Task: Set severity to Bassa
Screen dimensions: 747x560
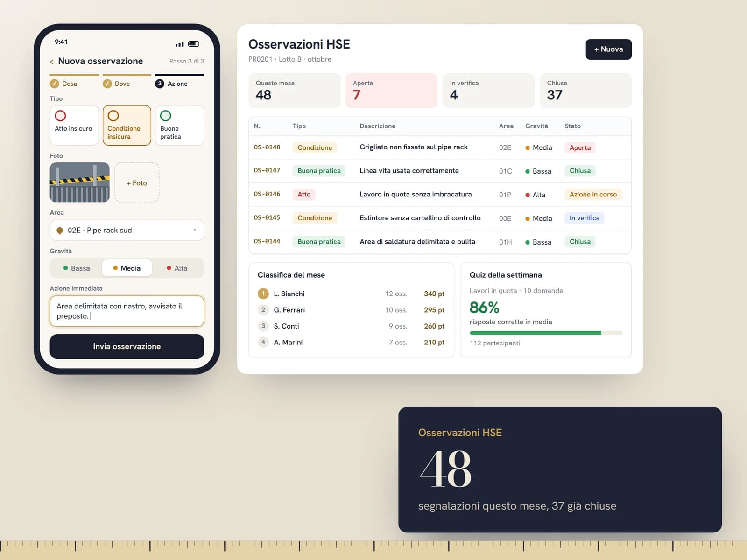Action: pyautogui.click(x=77, y=268)
